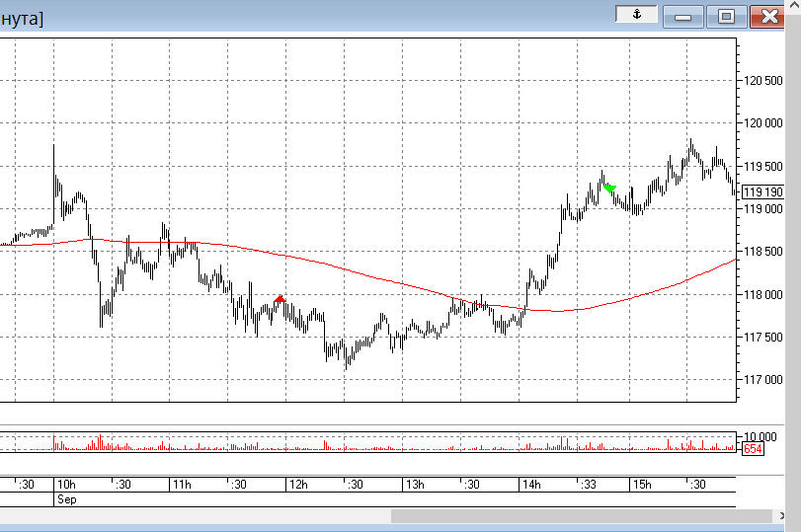Click the anchor dock button
This screenshot has width=801, height=532.
point(636,14)
